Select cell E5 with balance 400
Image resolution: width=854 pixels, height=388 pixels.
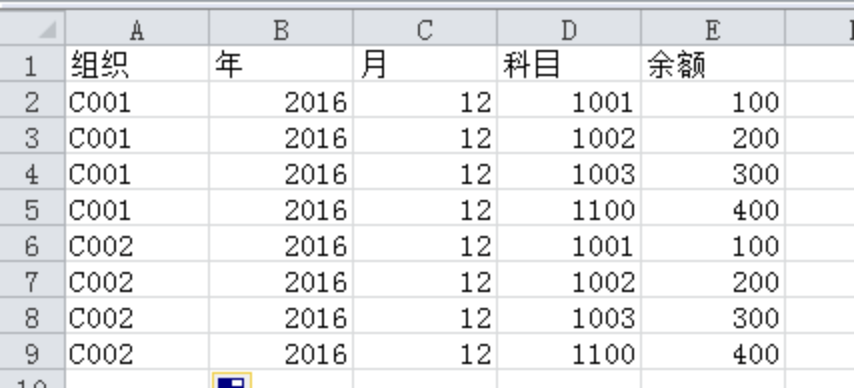click(713, 208)
